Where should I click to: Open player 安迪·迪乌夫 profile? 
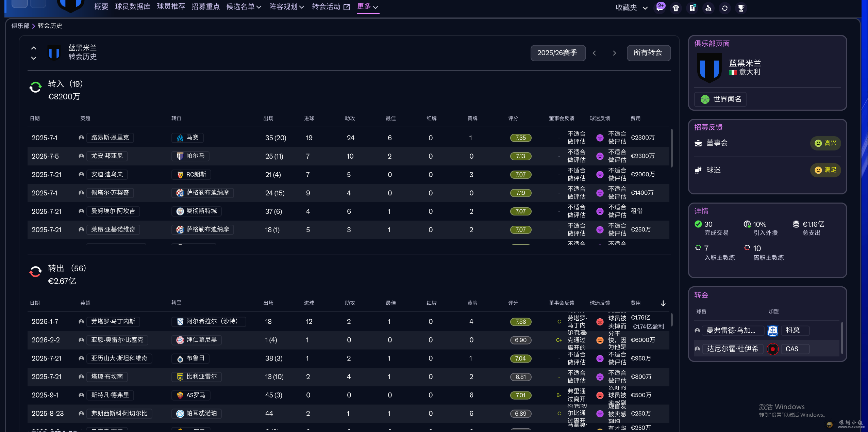click(107, 174)
